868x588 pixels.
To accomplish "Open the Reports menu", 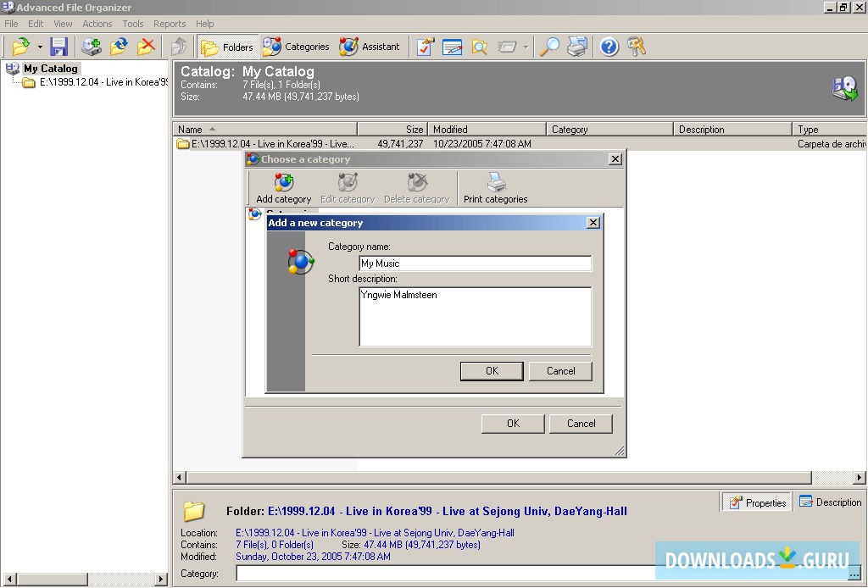I will pos(170,24).
